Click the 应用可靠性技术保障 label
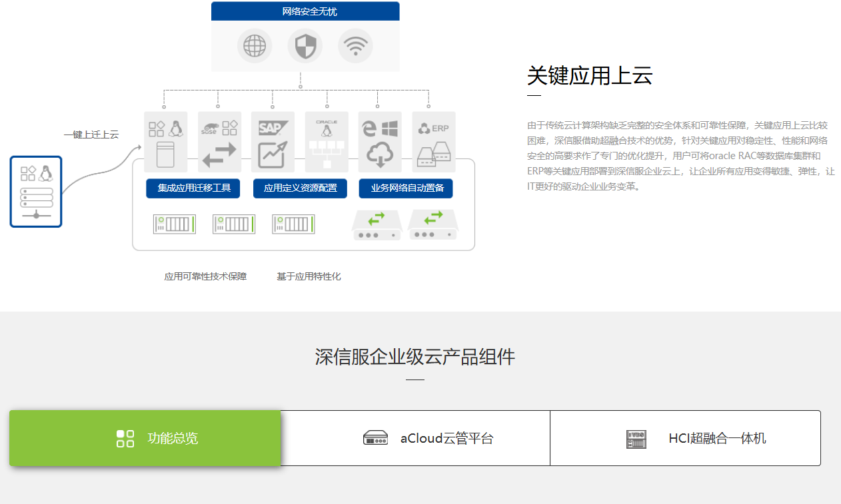The width and height of the screenshot is (841, 504). click(x=205, y=276)
